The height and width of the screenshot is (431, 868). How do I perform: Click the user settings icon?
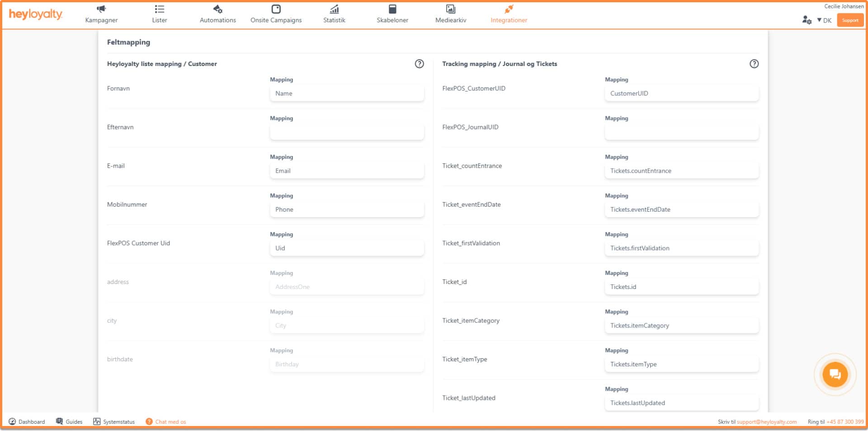[x=807, y=20]
